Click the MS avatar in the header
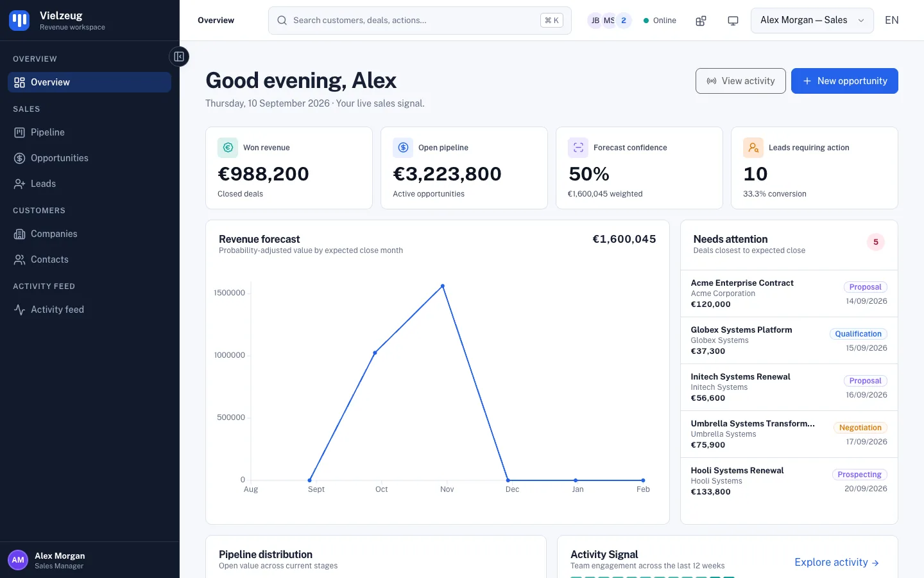Viewport: 924px width, 578px height. (x=609, y=21)
